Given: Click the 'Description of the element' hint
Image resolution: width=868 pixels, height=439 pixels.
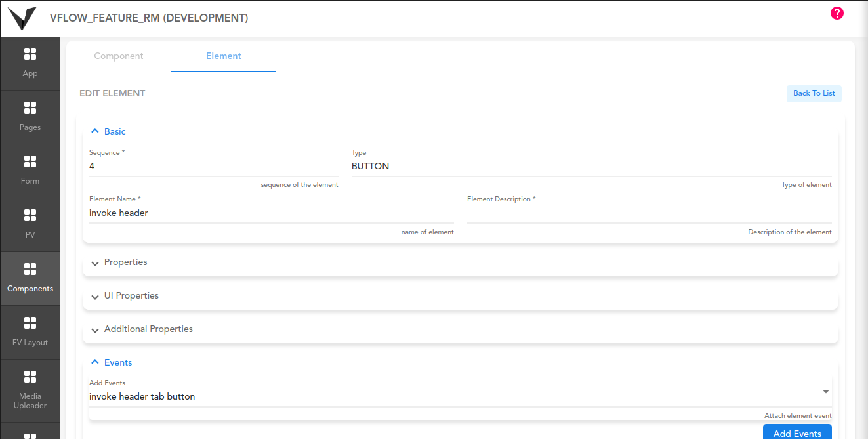Looking at the screenshot, I should (790, 232).
